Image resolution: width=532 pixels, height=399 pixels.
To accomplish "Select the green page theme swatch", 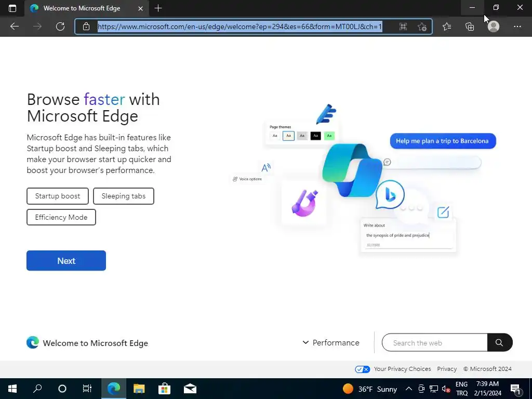I will [x=329, y=136].
